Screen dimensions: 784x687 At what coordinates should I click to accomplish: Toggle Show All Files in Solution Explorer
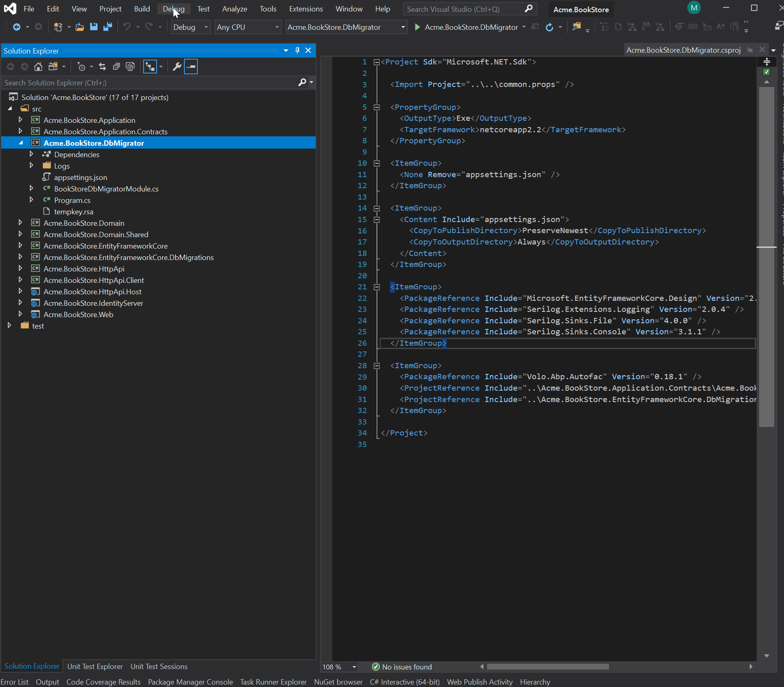click(x=130, y=67)
